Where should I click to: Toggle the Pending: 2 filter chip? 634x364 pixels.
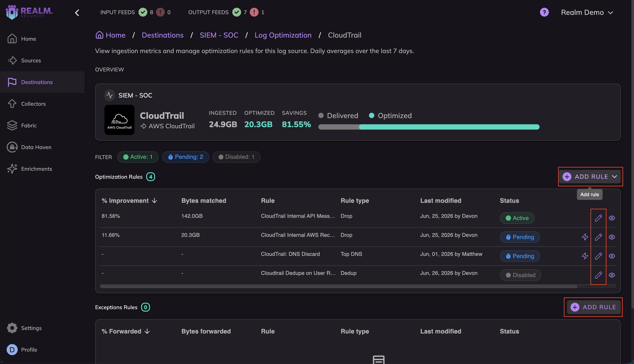pyautogui.click(x=185, y=157)
